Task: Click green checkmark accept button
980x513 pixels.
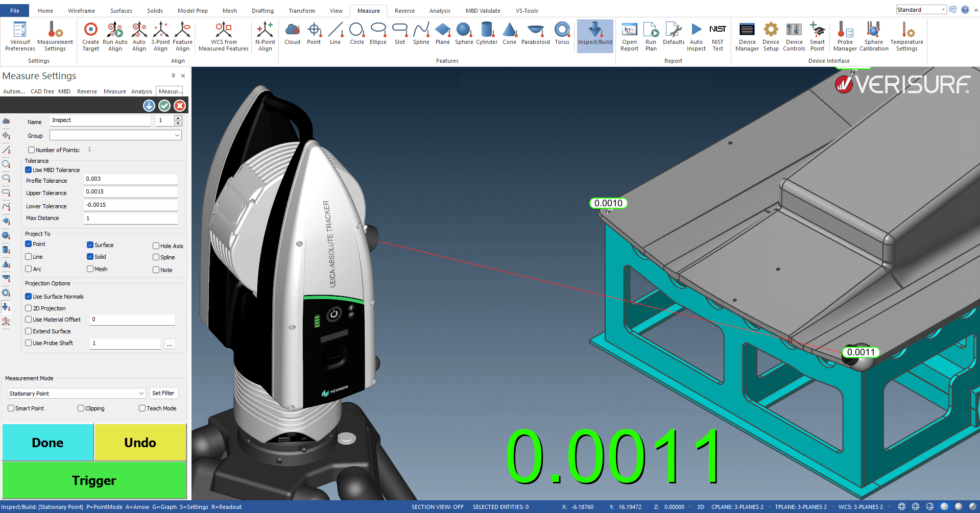Action: (x=164, y=106)
